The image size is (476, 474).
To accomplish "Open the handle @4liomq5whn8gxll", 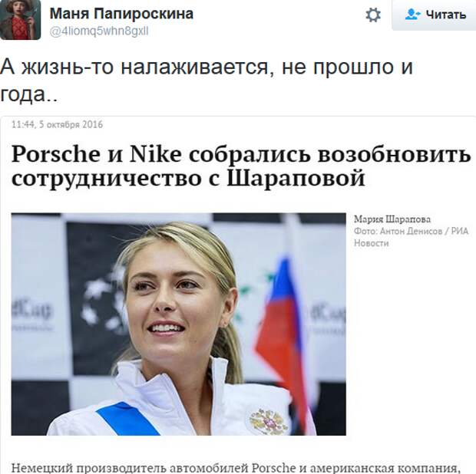I will tap(99, 31).
